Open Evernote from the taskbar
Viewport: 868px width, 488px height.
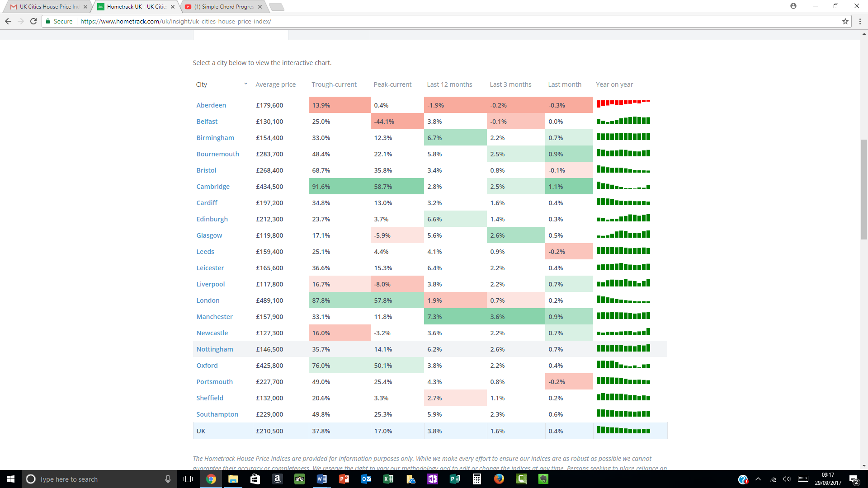pos(543,479)
